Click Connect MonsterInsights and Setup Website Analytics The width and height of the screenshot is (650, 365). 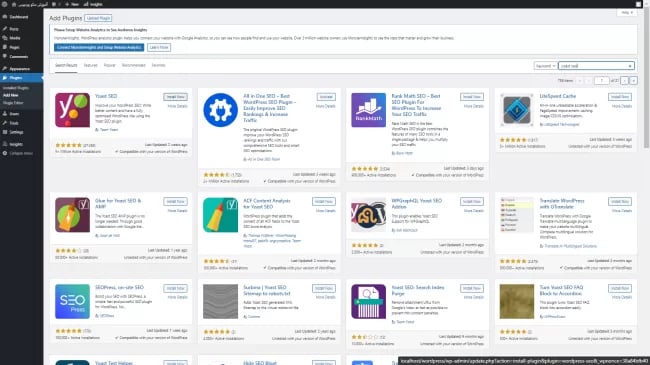click(99, 47)
